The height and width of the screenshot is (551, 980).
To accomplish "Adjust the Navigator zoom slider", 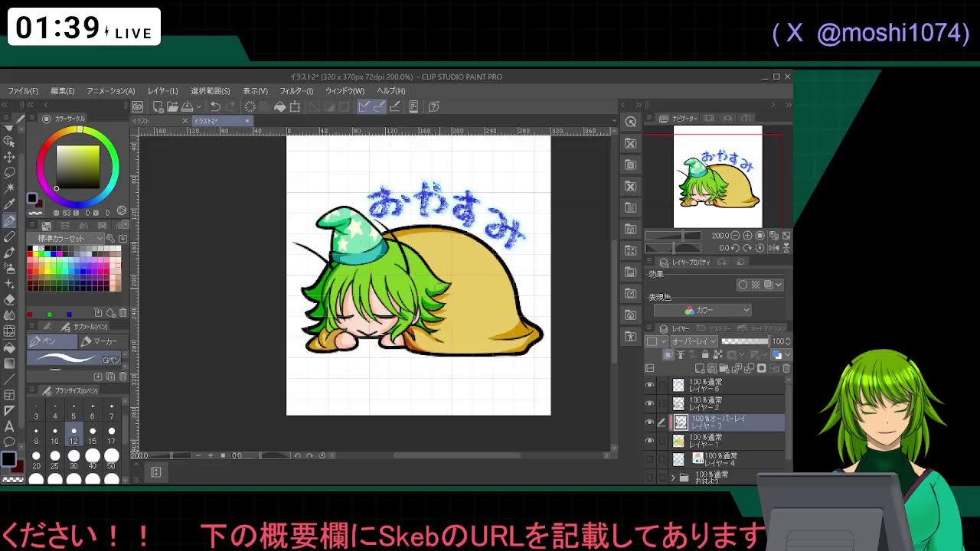I will [673, 236].
